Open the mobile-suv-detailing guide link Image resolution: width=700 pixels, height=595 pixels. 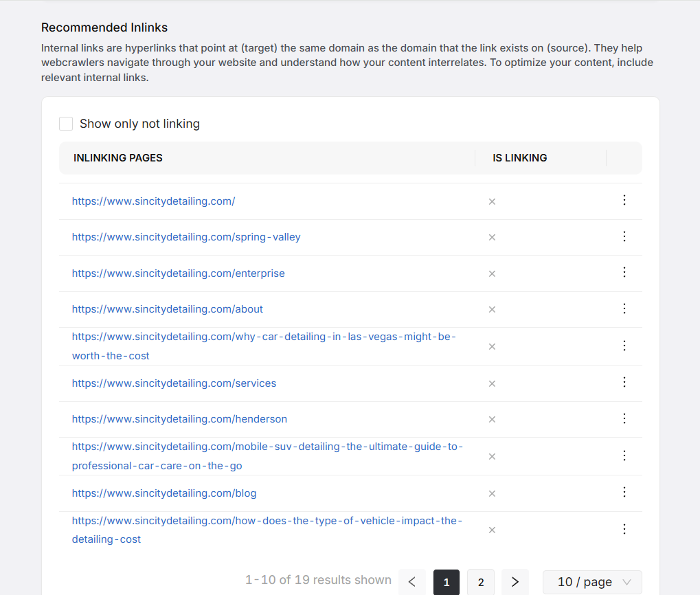click(267, 456)
